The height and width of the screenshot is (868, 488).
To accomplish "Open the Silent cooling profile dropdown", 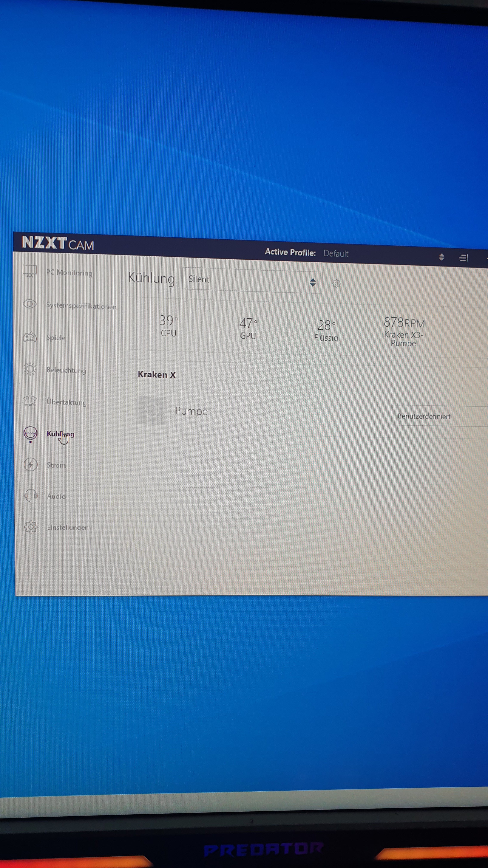I will 252,280.
